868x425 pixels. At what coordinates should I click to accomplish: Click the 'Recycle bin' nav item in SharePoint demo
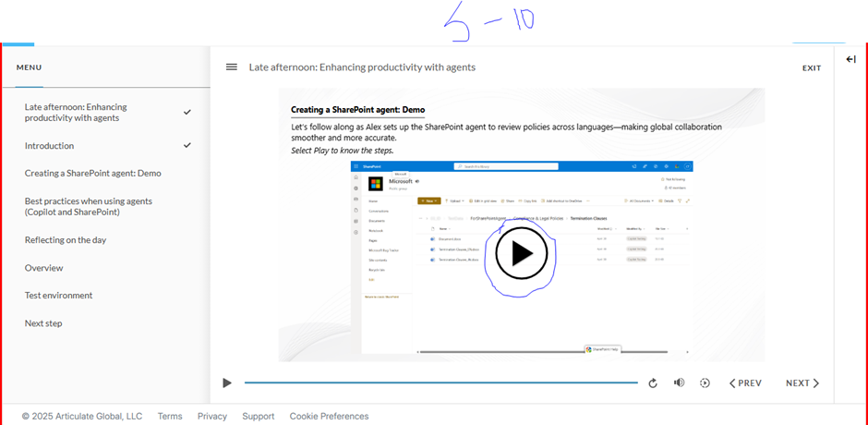[x=377, y=270]
